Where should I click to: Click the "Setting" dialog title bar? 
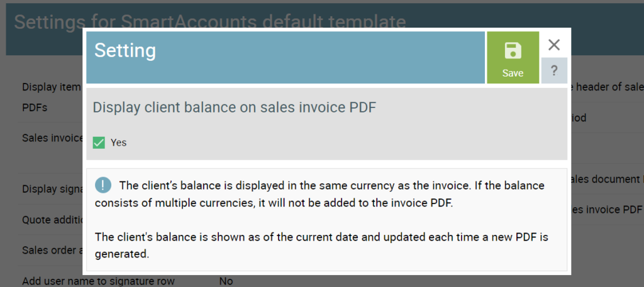click(286, 57)
